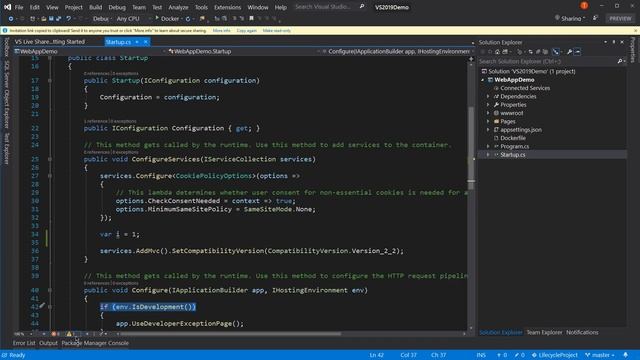Open the Docker launch target dropdown arrow
Image resolution: width=640 pixels, height=360 pixels.
click(182, 19)
